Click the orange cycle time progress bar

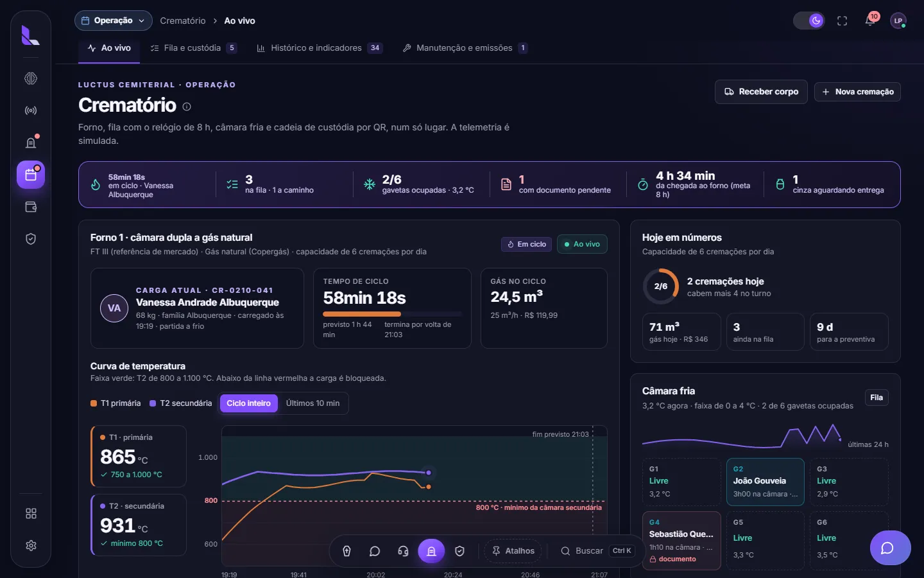392,314
